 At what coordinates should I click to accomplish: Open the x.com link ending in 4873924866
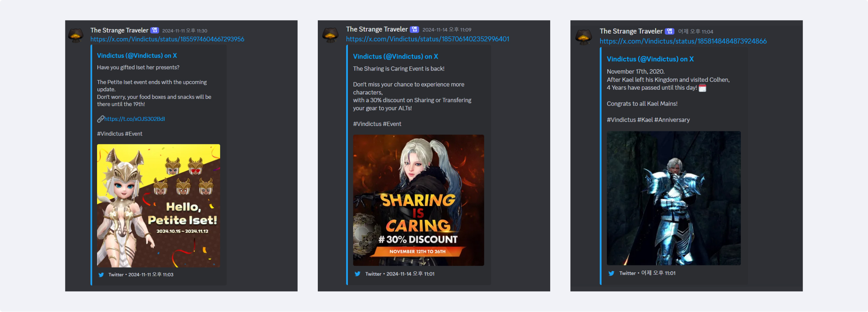coord(683,41)
